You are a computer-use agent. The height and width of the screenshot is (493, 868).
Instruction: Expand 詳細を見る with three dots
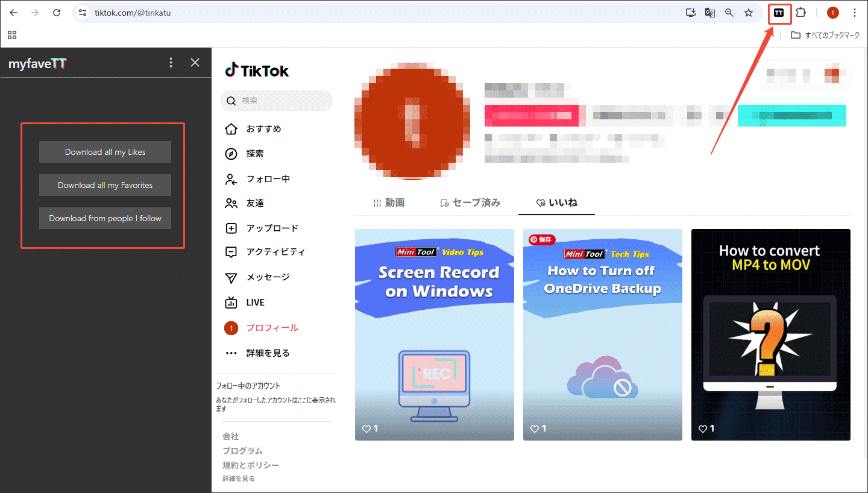coord(257,353)
